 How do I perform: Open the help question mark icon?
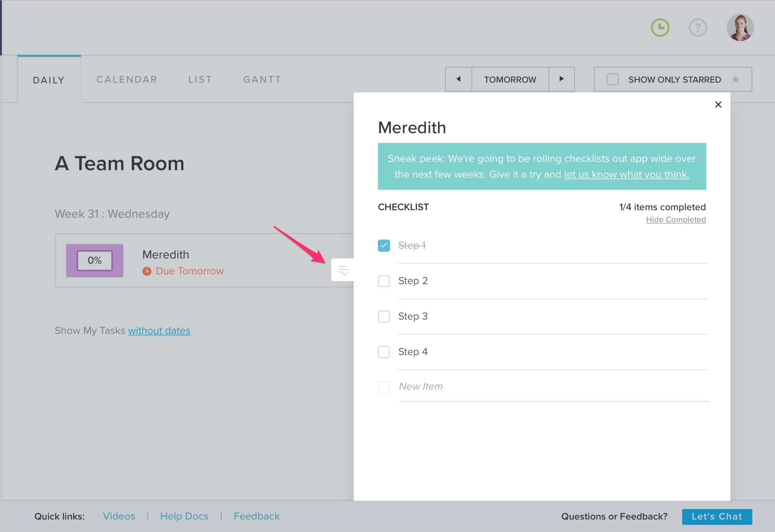click(698, 28)
